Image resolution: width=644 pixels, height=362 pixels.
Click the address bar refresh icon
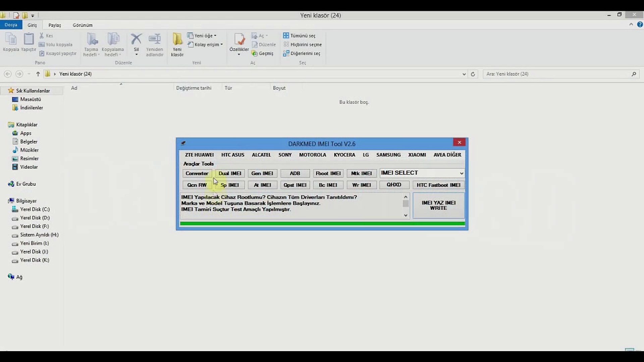point(473,74)
